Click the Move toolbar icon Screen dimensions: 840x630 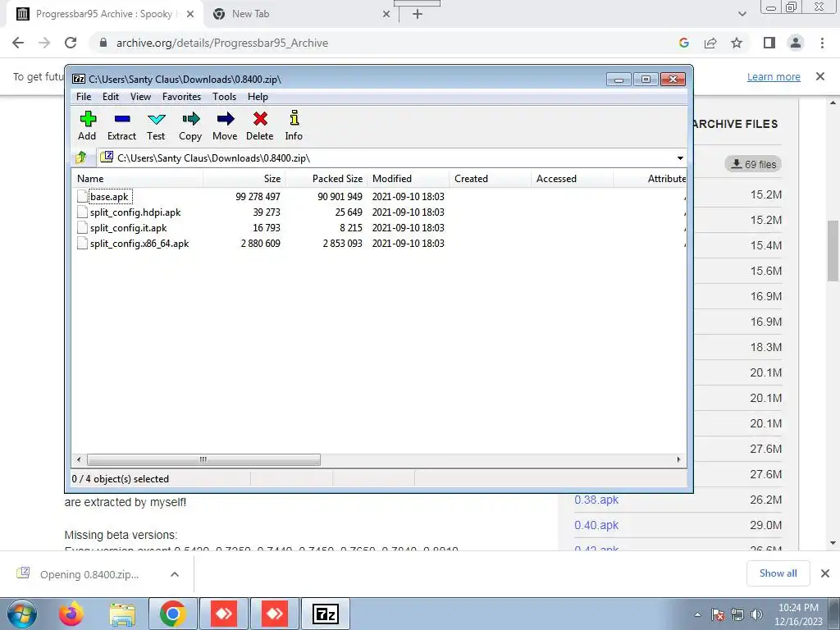(x=225, y=126)
